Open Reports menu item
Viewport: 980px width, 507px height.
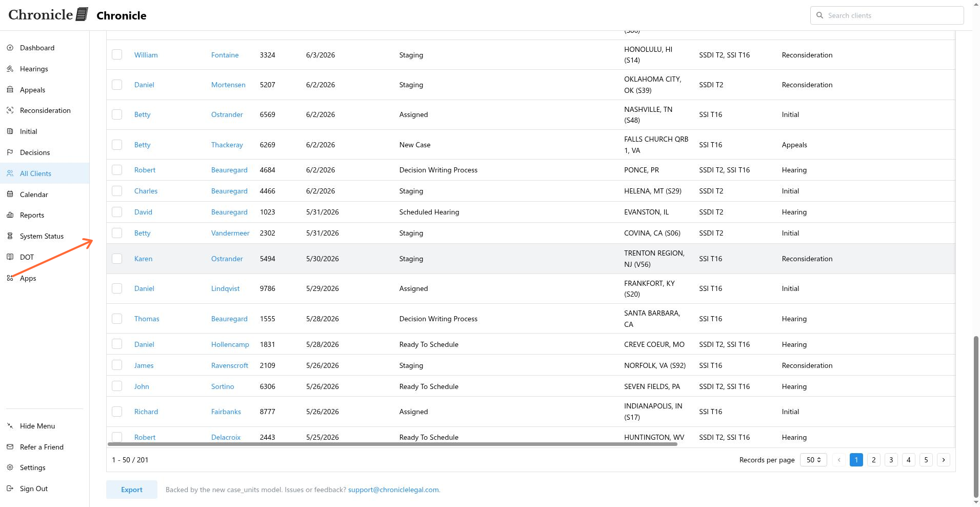tap(45, 215)
